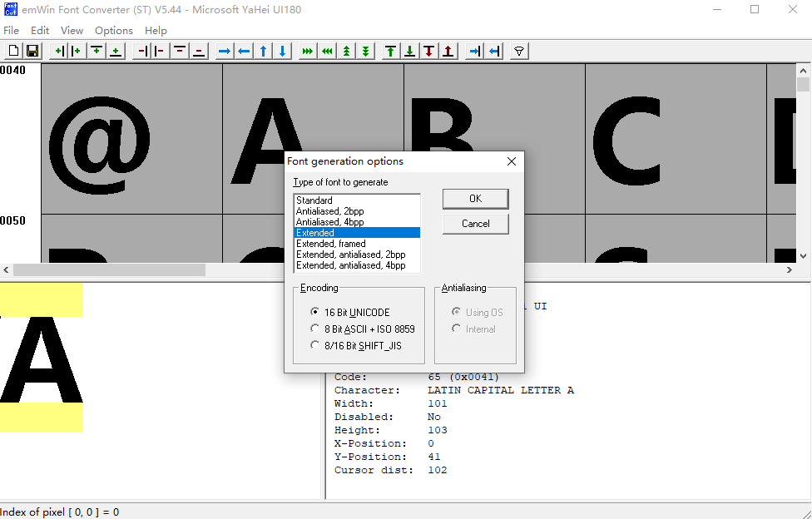Choose Standard font type
Viewport: 812px width, 519px height.
point(357,200)
